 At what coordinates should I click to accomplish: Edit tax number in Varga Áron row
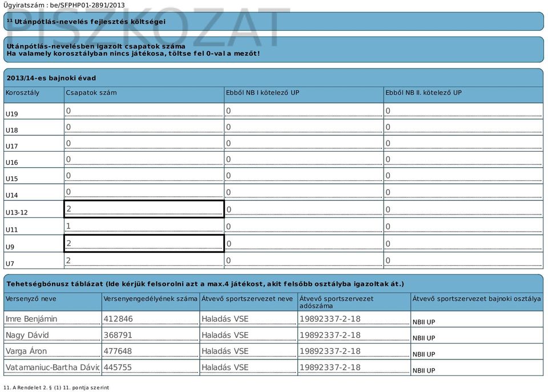354,351
